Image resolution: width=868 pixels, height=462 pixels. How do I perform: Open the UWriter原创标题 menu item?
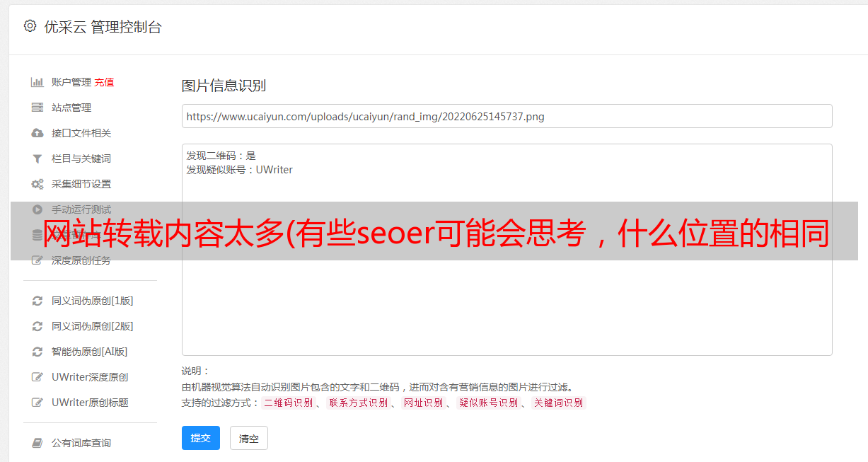(x=90, y=403)
